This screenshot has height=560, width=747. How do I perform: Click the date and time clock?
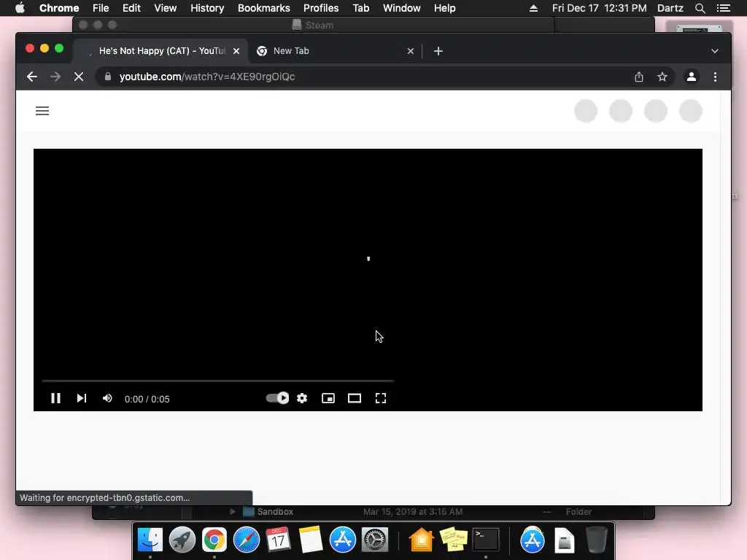pos(600,8)
